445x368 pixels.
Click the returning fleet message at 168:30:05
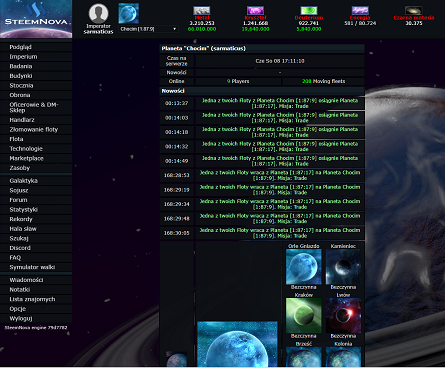280,233
